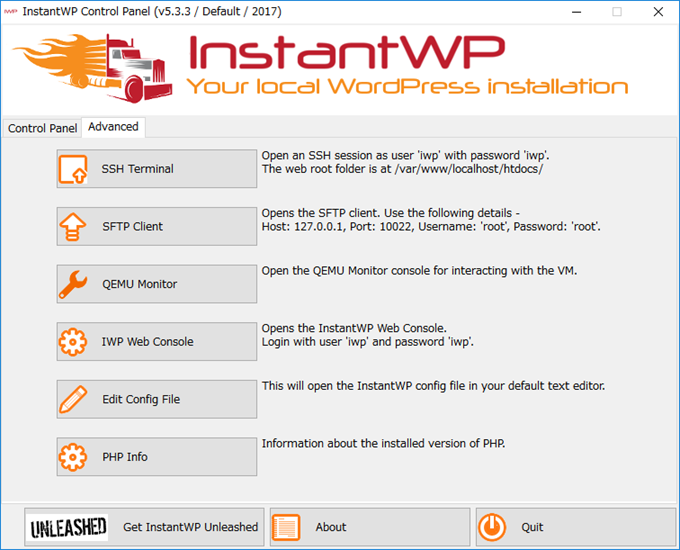Switch to the Control Panel tab

(x=42, y=128)
